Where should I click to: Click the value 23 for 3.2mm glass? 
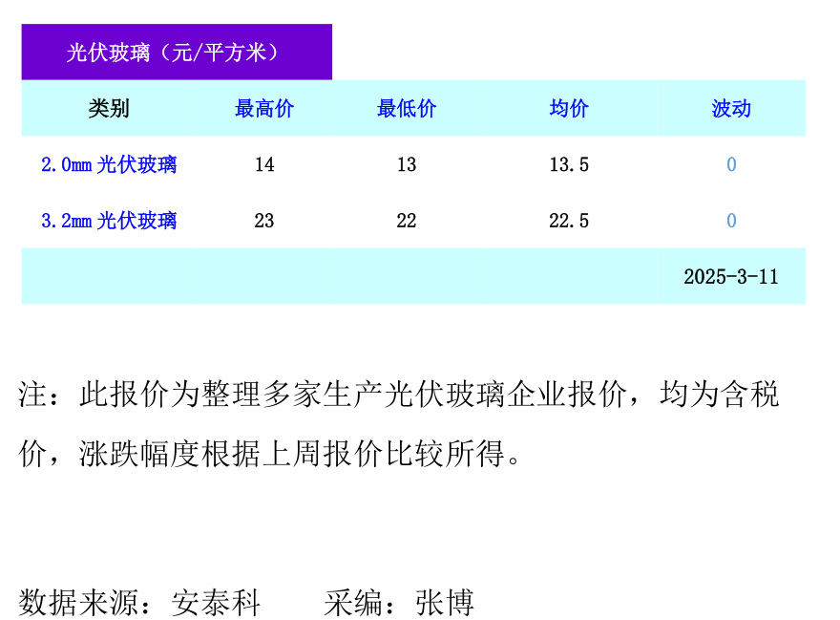click(264, 221)
